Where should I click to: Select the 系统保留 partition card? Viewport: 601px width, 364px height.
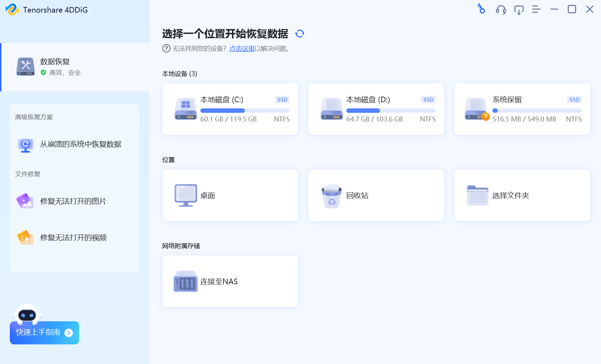pos(522,109)
